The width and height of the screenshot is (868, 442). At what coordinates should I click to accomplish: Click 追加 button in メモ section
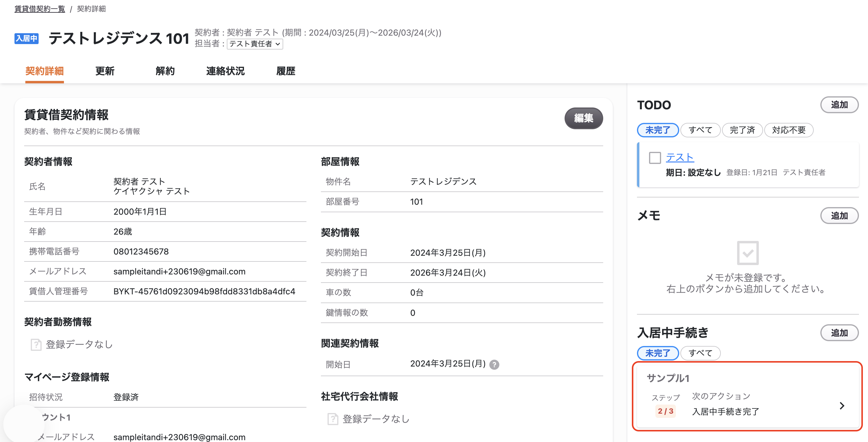tap(839, 216)
